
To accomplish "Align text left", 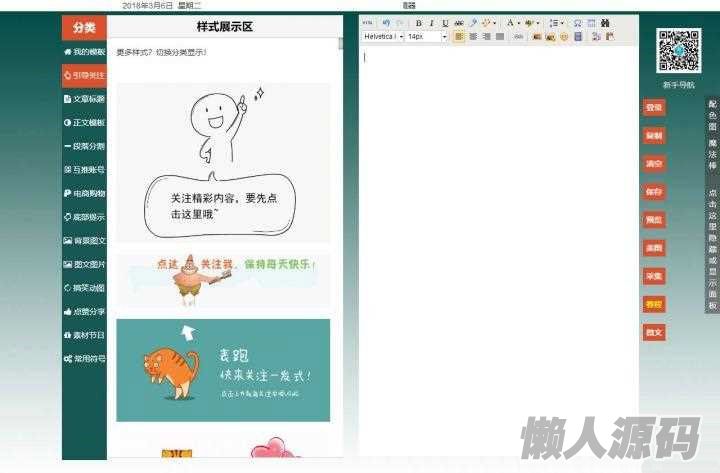I will click(x=459, y=36).
